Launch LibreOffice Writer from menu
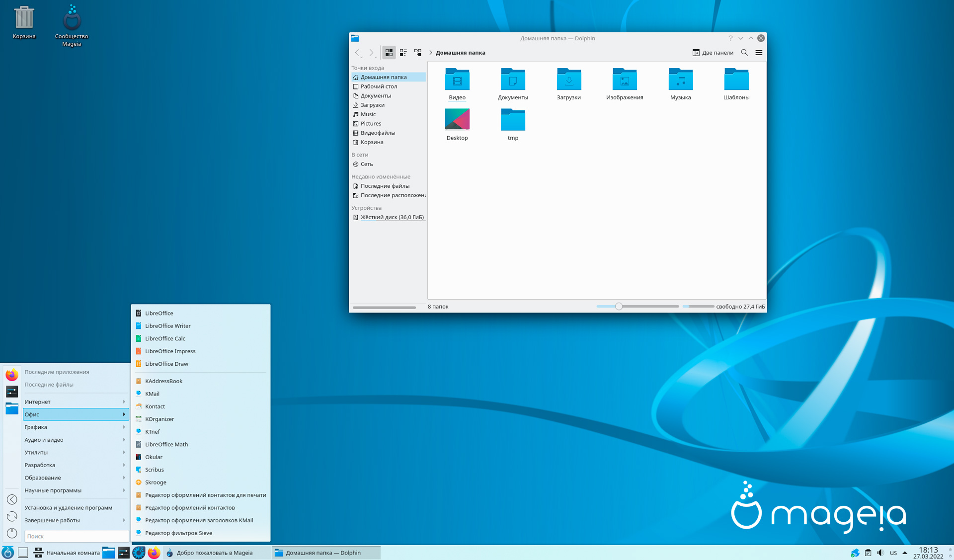 point(167,326)
